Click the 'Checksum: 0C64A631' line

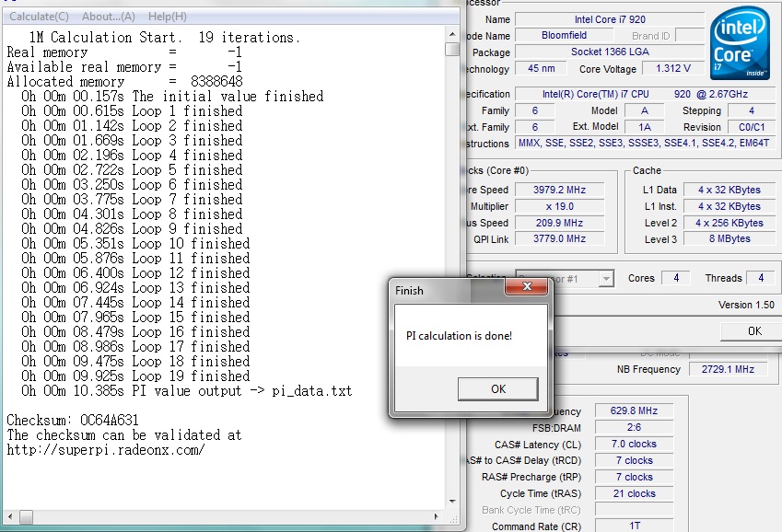point(73,421)
